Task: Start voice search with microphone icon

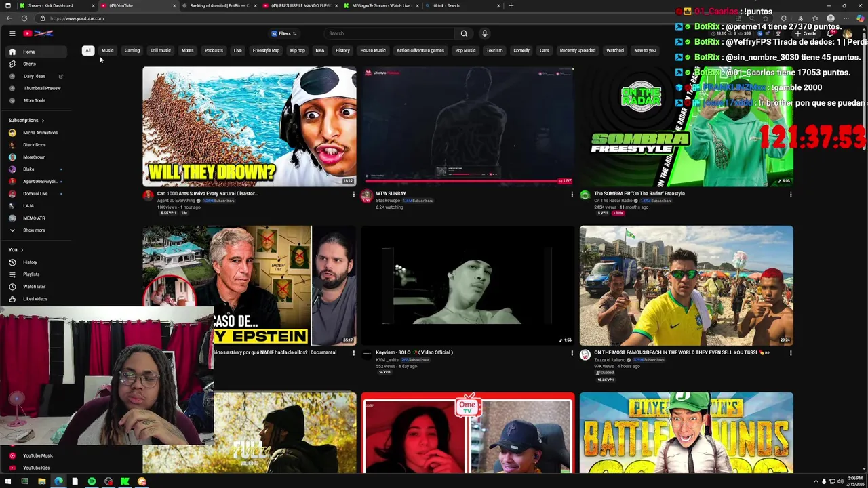Action: pyautogui.click(x=484, y=33)
